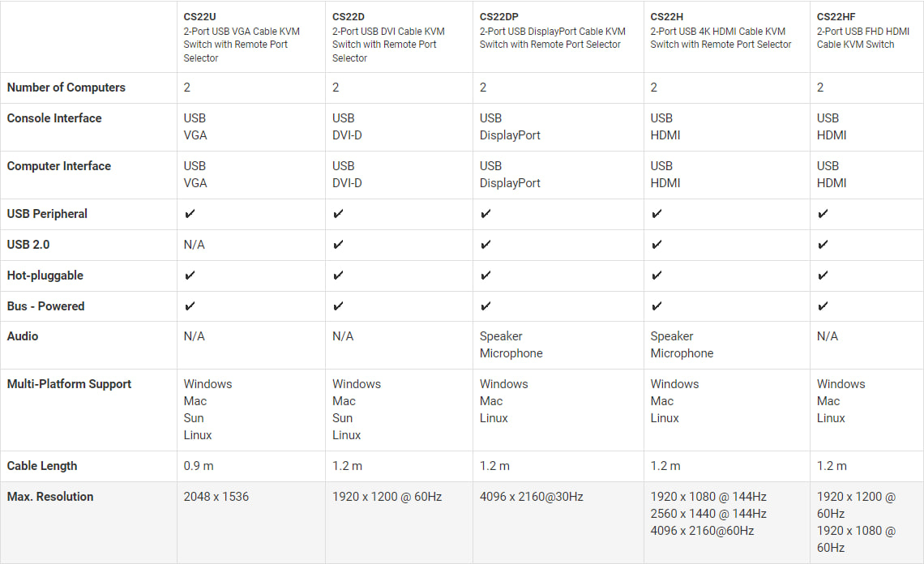
Task: Click the Hot-pluggable checkmark for CS22DP
Action: point(486,275)
